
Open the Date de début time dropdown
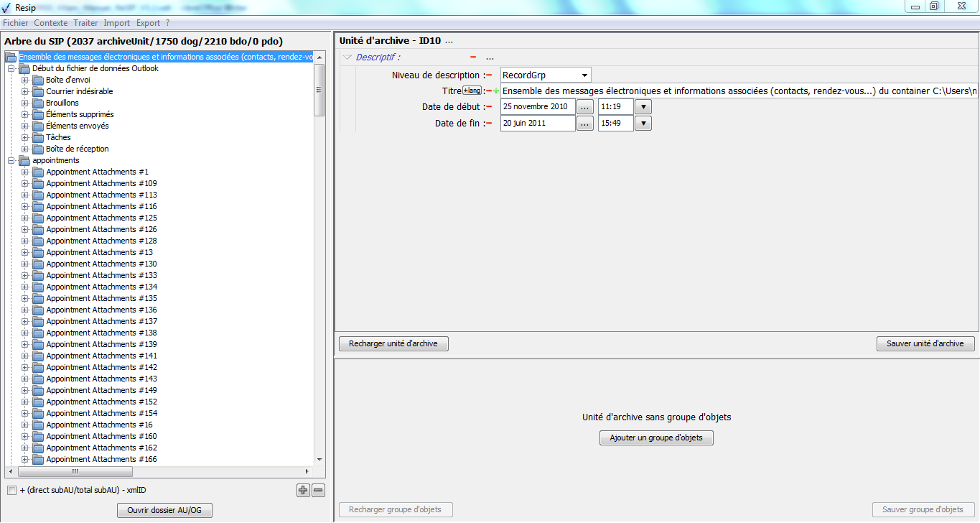point(643,107)
